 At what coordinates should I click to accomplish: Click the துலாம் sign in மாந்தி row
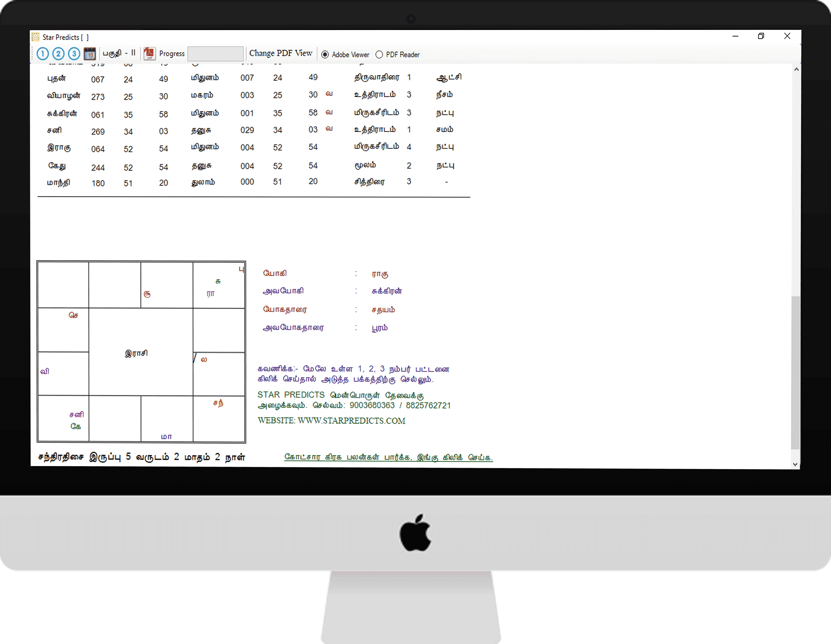click(x=203, y=182)
